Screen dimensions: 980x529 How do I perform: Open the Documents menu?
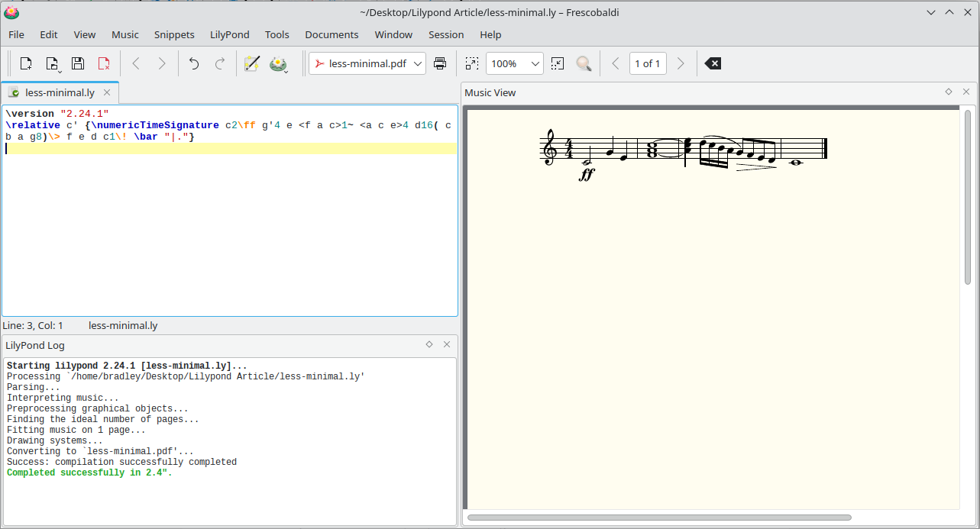pyautogui.click(x=332, y=34)
